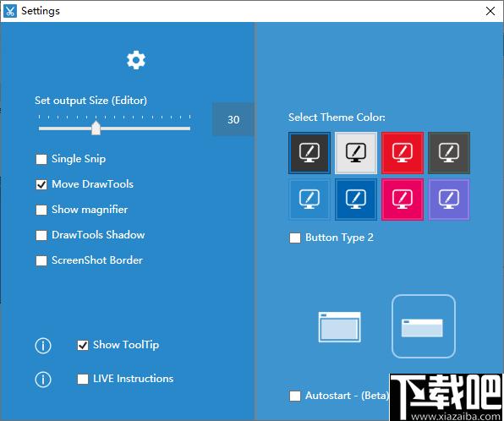Select the full window layout icon
This screenshot has height=421, width=504.
(x=339, y=327)
